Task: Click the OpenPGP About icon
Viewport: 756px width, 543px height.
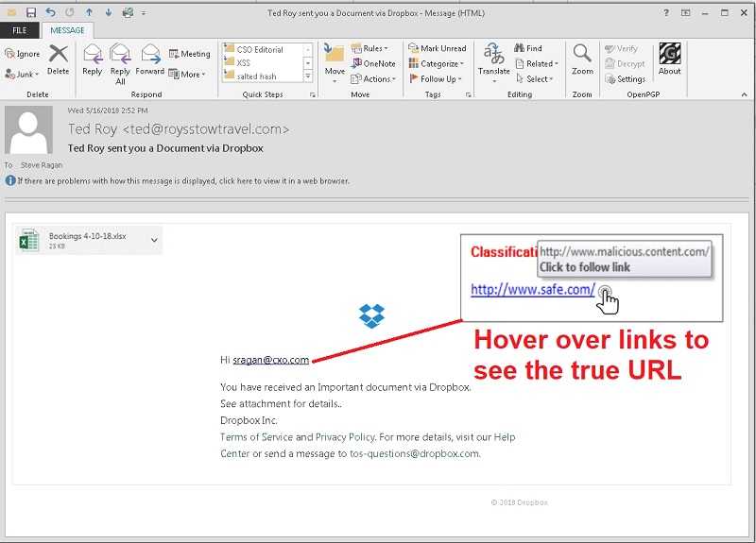Action: point(670,59)
